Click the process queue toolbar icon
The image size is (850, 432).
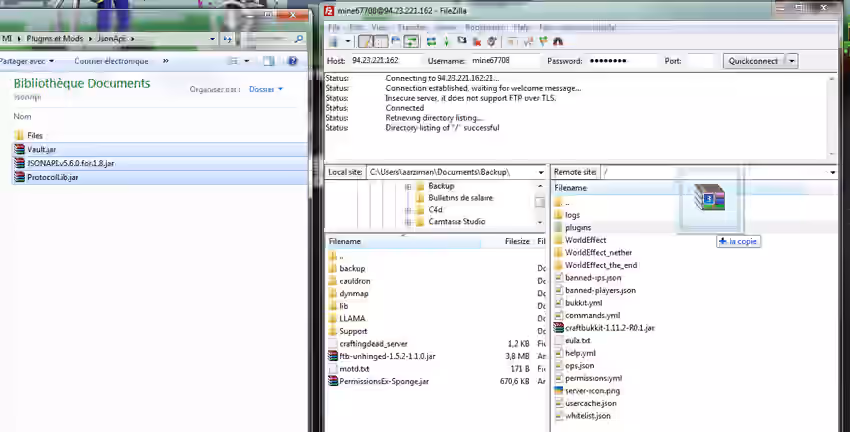click(447, 42)
